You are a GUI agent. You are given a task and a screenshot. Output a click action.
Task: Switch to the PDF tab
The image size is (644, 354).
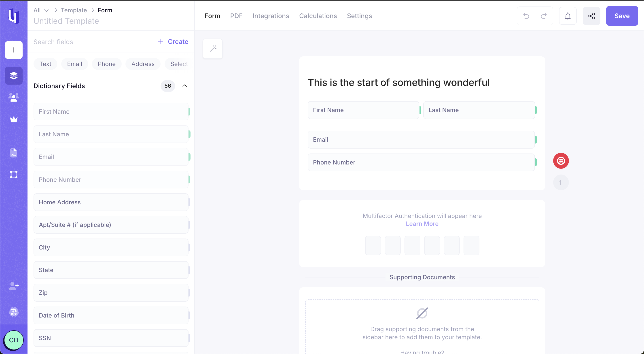(x=236, y=16)
